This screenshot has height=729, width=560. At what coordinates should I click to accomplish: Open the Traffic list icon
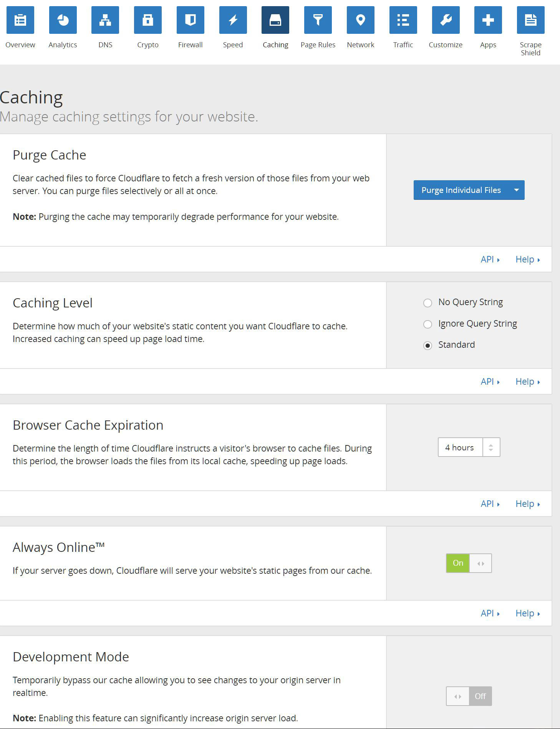pyautogui.click(x=403, y=20)
